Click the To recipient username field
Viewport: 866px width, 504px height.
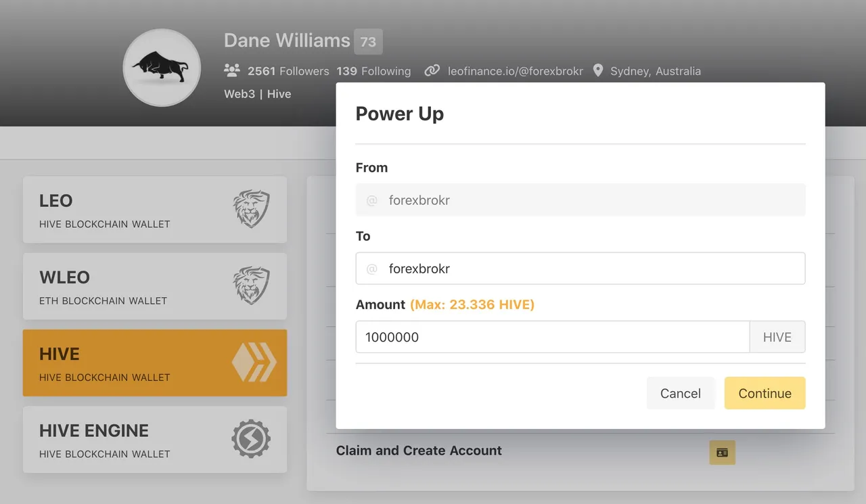[x=580, y=269]
